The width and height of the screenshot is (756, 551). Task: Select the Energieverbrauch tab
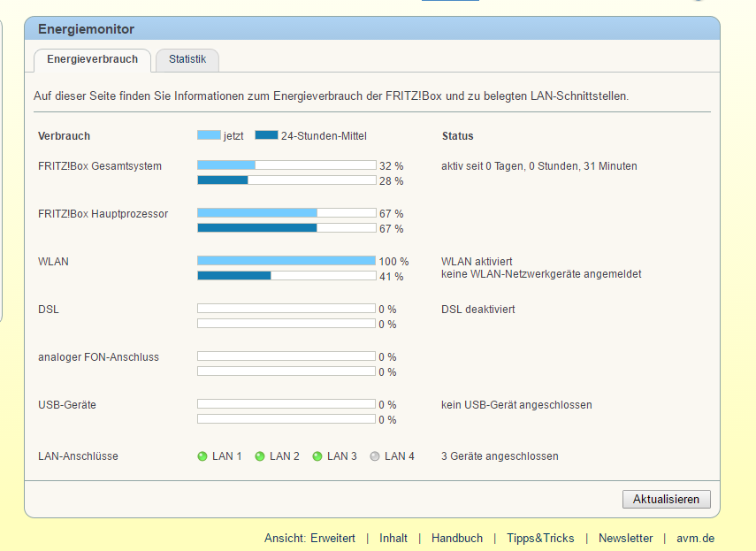(92, 60)
